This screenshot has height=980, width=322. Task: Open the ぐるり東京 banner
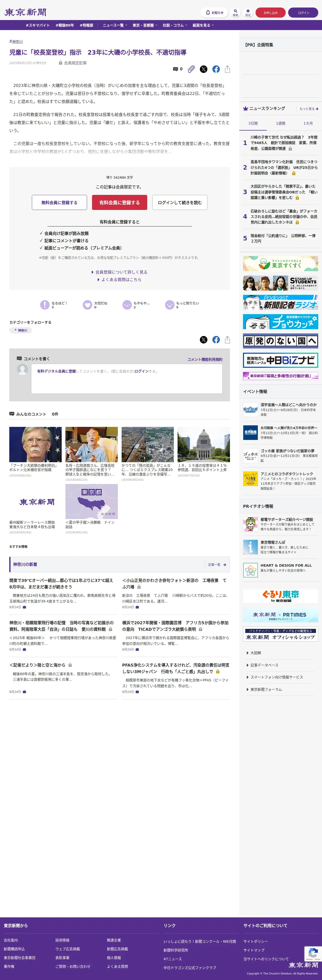(280, 596)
